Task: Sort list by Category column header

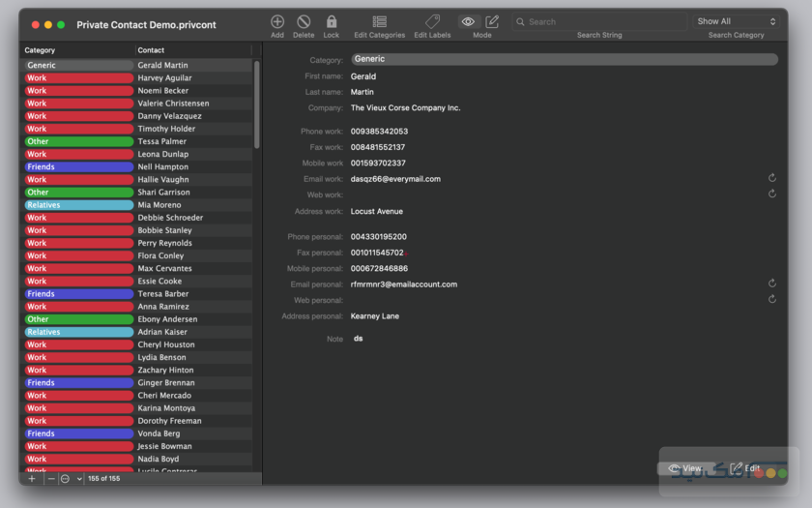Action: (77, 50)
